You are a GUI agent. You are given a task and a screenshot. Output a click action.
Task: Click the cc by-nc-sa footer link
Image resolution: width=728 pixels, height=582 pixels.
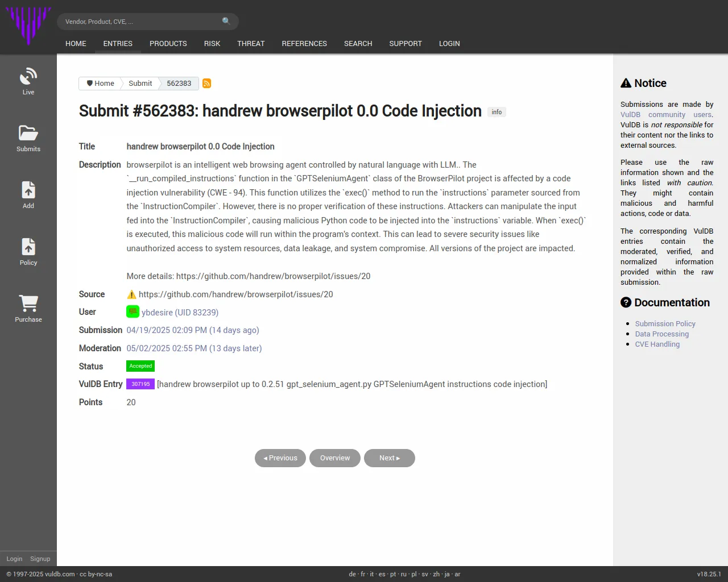pos(96,574)
